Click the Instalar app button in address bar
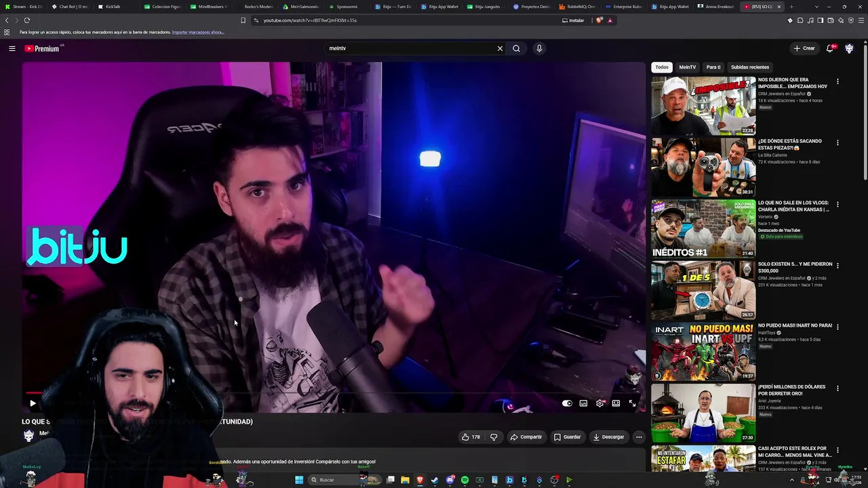Image resolution: width=868 pixels, height=488 pixels. [573, 20]
